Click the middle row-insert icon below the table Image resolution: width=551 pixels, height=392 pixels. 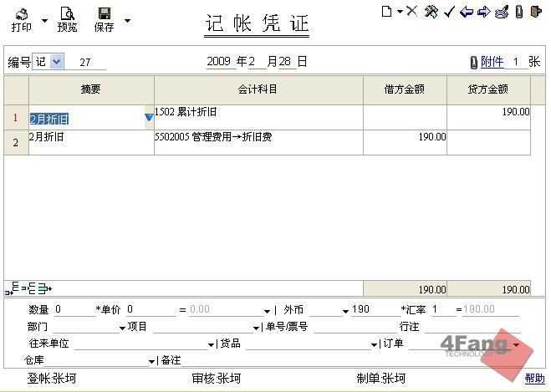[28, 288]
